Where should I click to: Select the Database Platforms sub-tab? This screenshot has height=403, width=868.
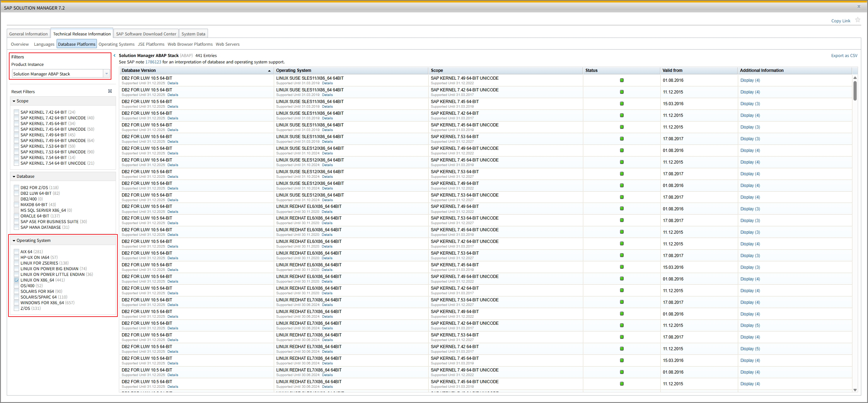coord(76,44)
